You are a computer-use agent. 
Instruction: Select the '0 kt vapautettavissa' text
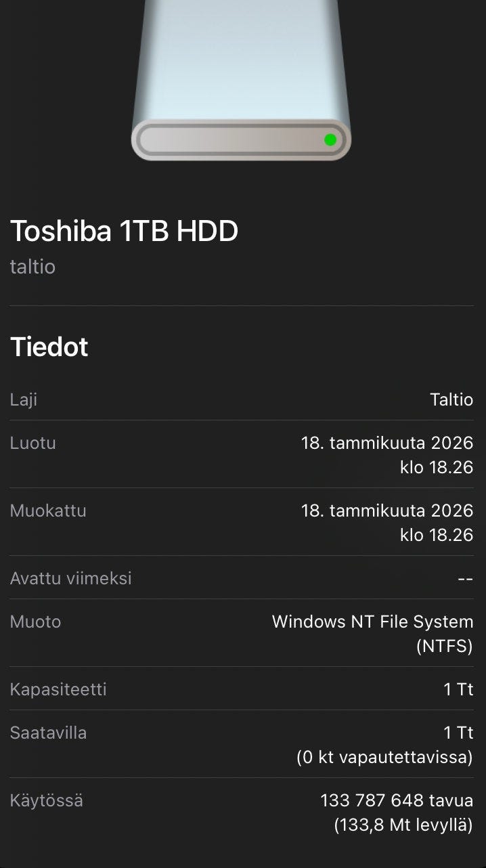pyautogui.click(x=384, y=757)
